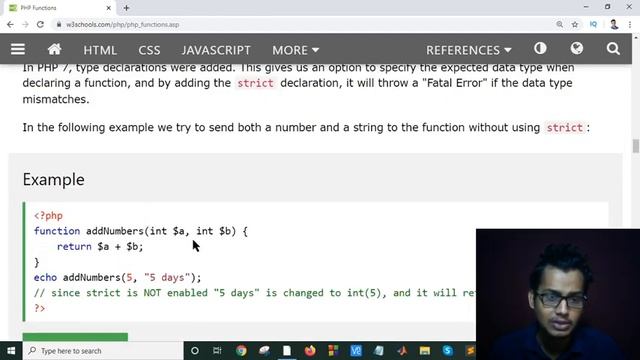Open a new browser tab
This screenshot has height=360, width=640.
tap(126, 8)
